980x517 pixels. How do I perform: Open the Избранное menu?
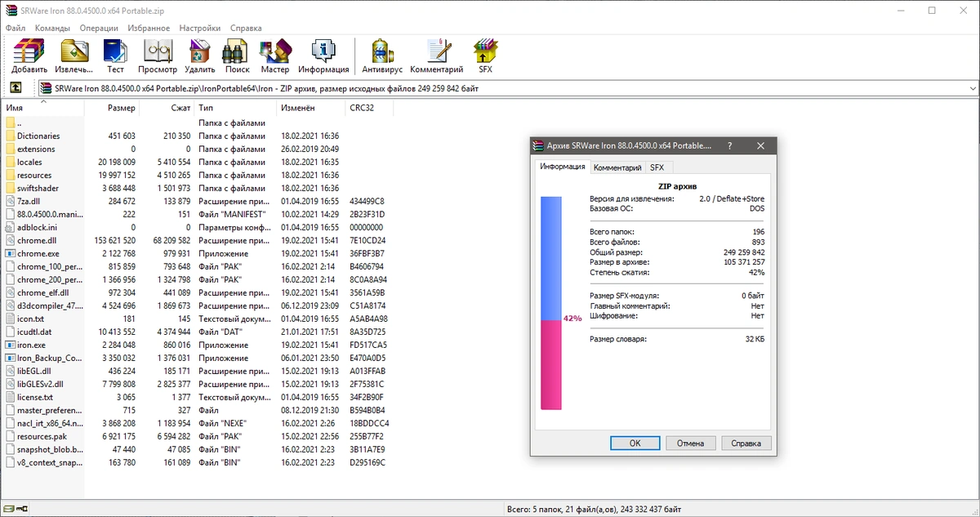click(x=149, y=28)
